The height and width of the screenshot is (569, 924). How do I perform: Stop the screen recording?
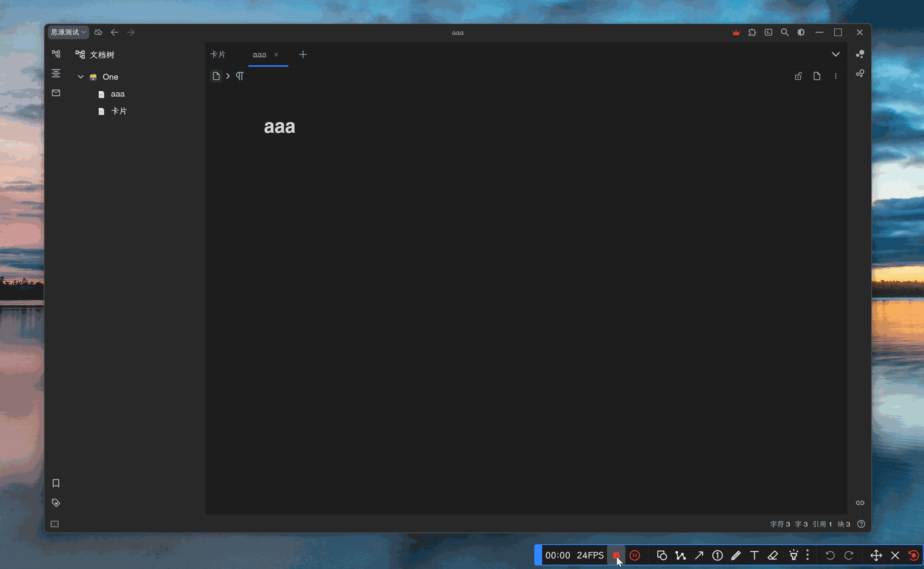click(616, 555)
